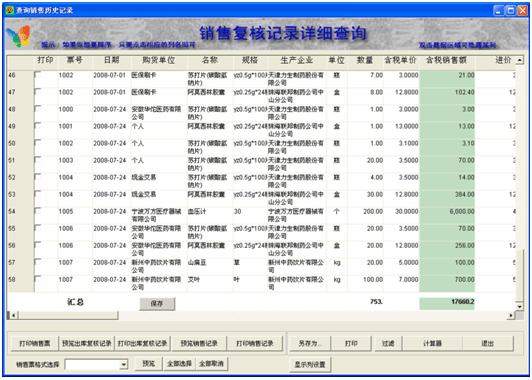Click the 预览销售记录 button

point(199,343)
